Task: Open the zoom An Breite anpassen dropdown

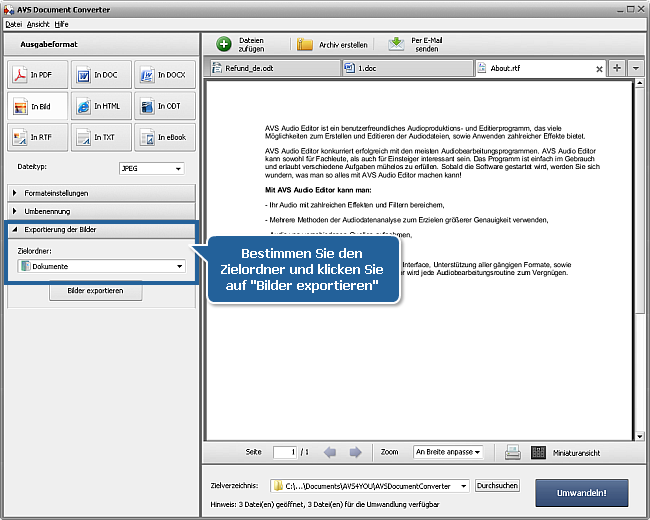Action: pos(448,452)
